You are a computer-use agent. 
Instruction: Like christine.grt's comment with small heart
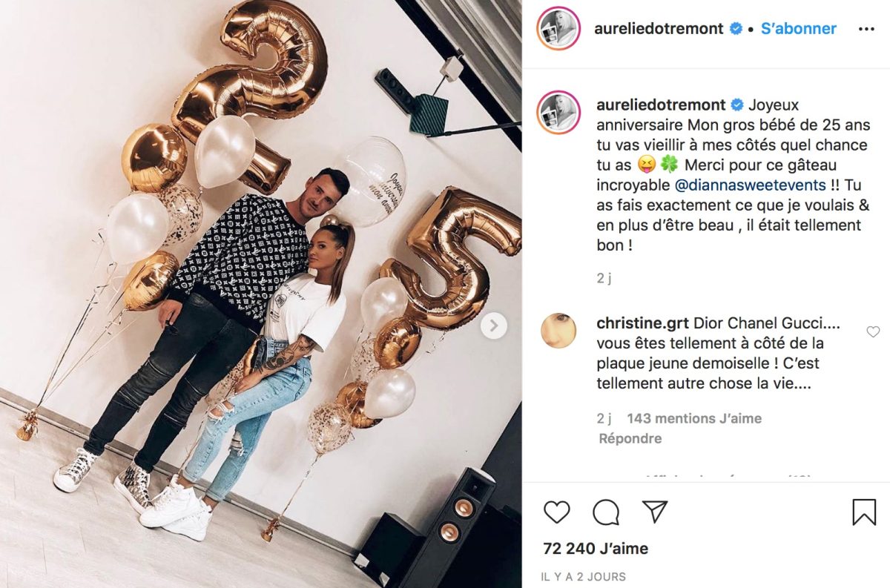tap(873, 332)
